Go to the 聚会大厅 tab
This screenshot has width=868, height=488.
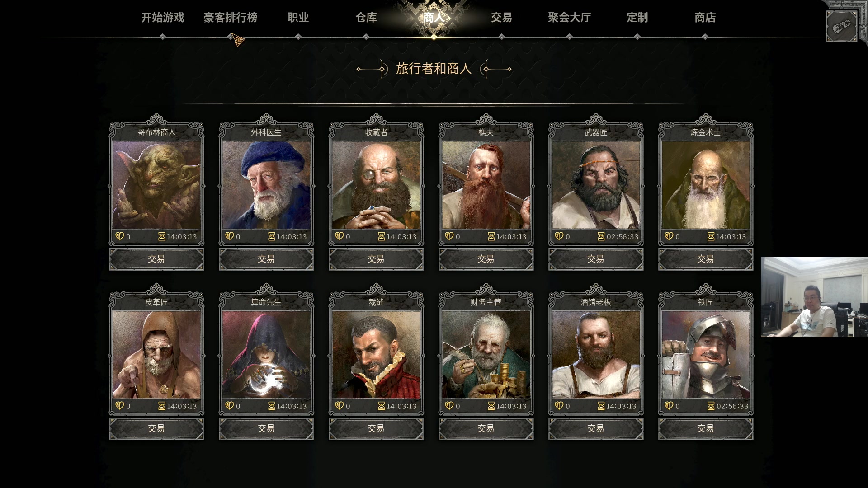click(x=569, y=18)
